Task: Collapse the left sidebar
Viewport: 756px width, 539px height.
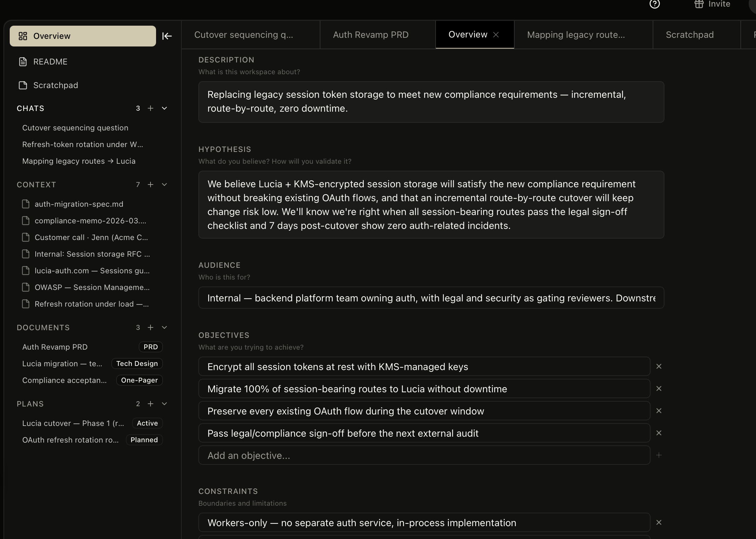Action: point(167,36)
